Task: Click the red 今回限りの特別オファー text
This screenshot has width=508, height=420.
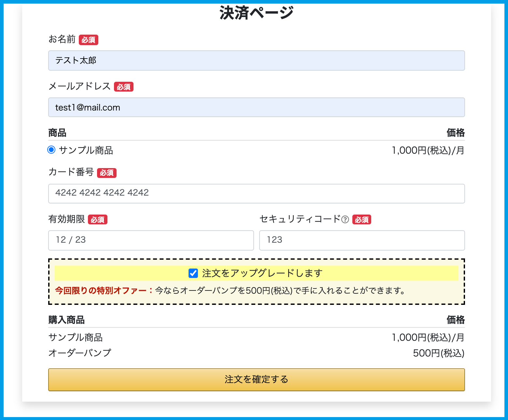Action: tap(104, 291)
